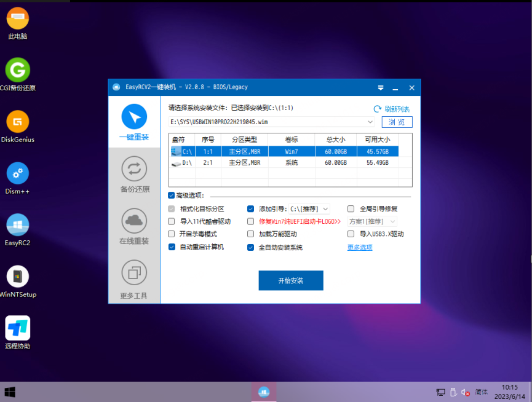Uncheck 添加引导 checkbox
532x402 pixels.
(251, 209)
